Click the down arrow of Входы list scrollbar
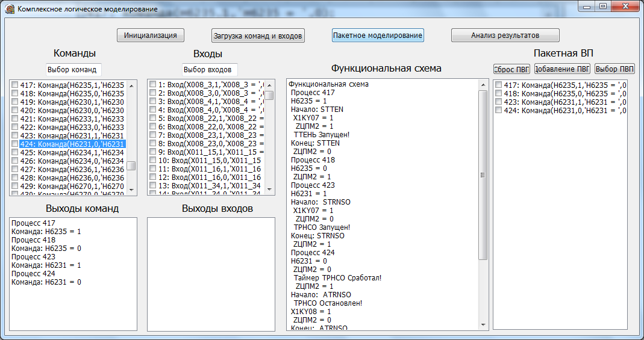 [269, 189]
